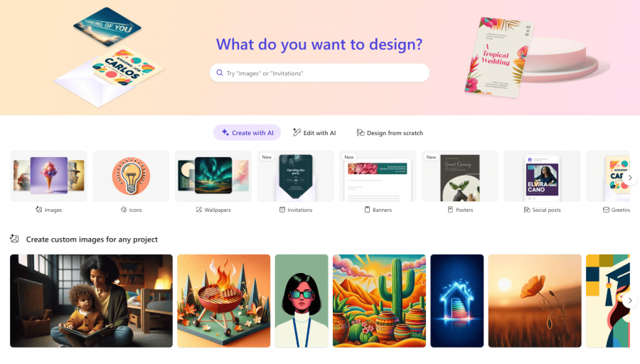Switch to the Edit with AI tab
The image size is (640, 364).
(x=314, y=133)
